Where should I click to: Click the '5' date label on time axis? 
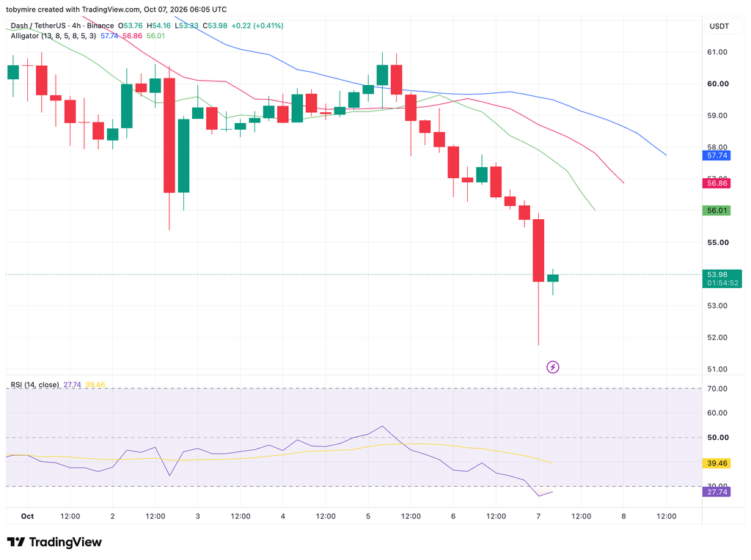coord(368,517)
